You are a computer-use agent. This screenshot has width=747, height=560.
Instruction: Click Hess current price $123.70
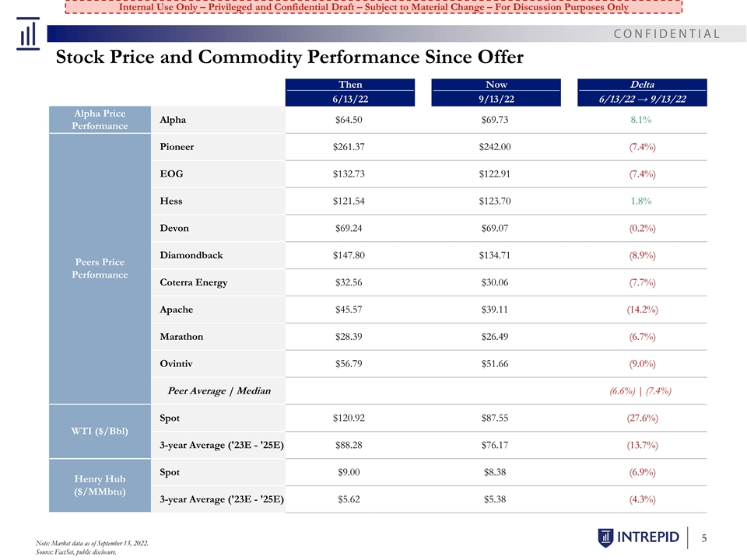pyautogui.click(x=496, y=201)
